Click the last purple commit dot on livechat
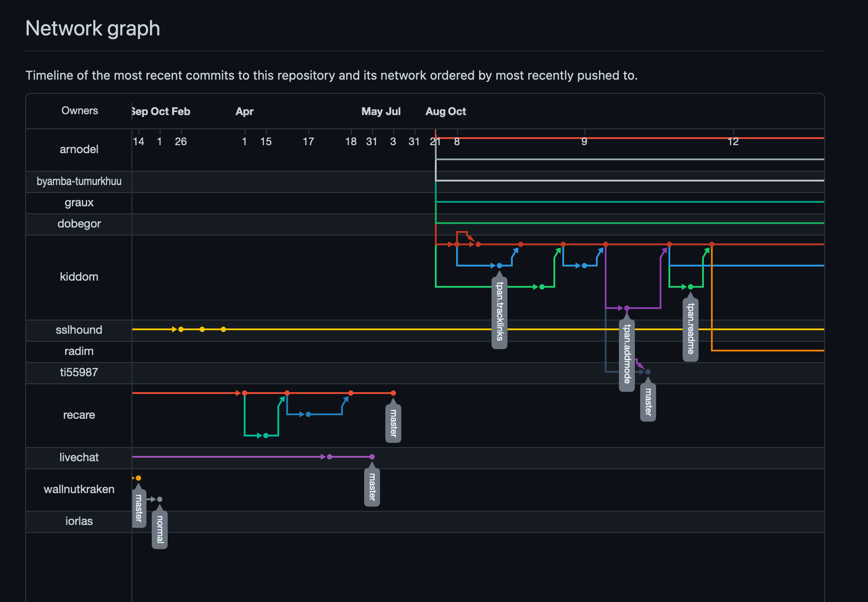868x602 pixels. pos(372,457)
